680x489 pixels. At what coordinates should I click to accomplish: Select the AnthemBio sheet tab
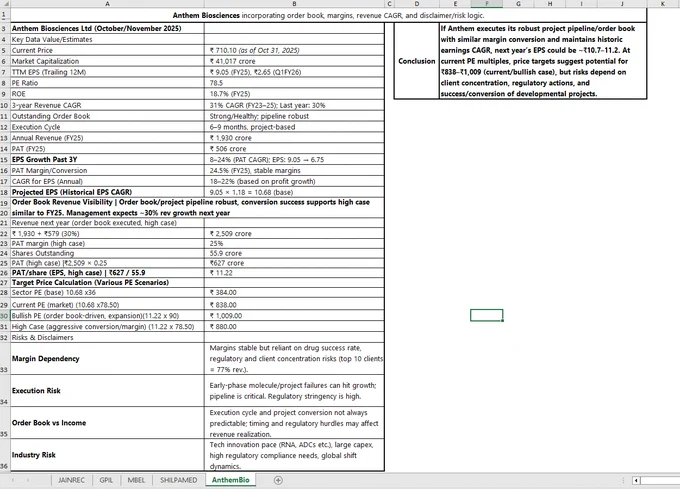pos(231,480)
